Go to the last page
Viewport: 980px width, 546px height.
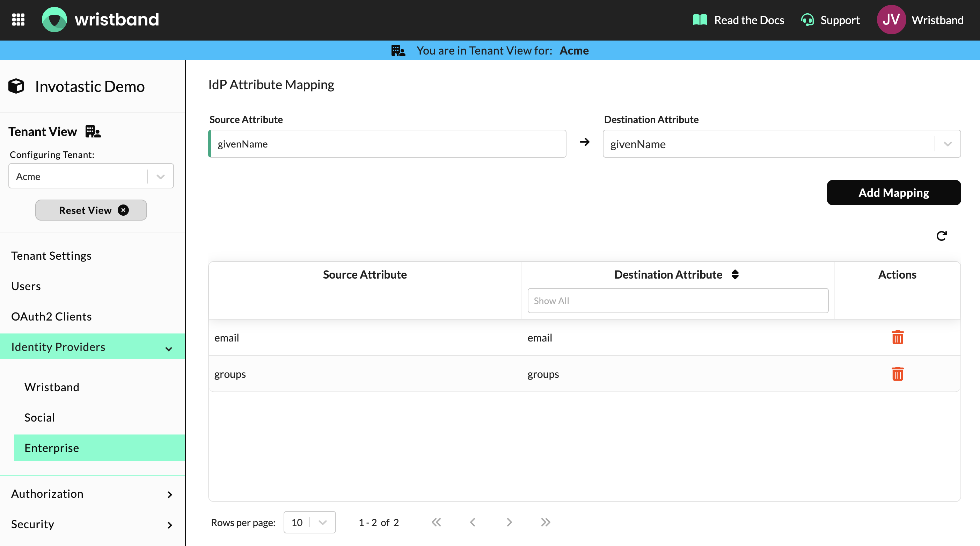tap(546, 522)
